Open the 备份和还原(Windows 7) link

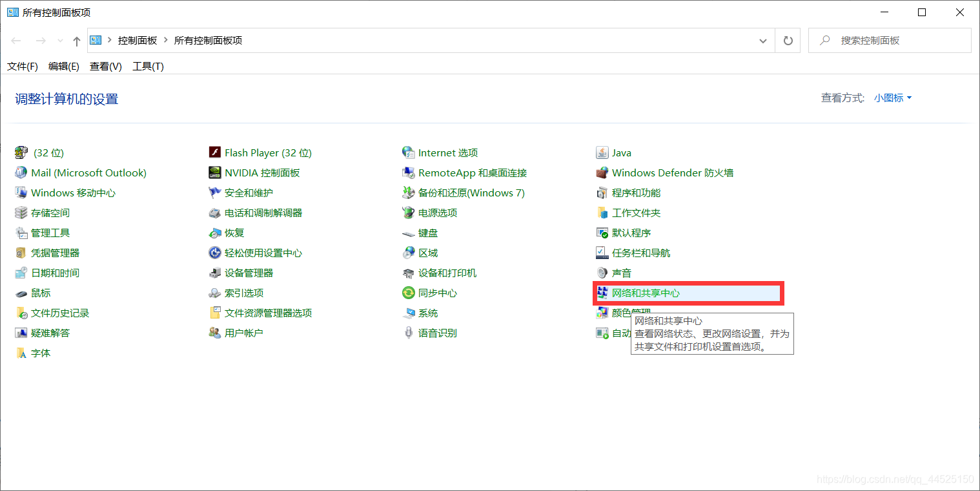pos(471,193)
